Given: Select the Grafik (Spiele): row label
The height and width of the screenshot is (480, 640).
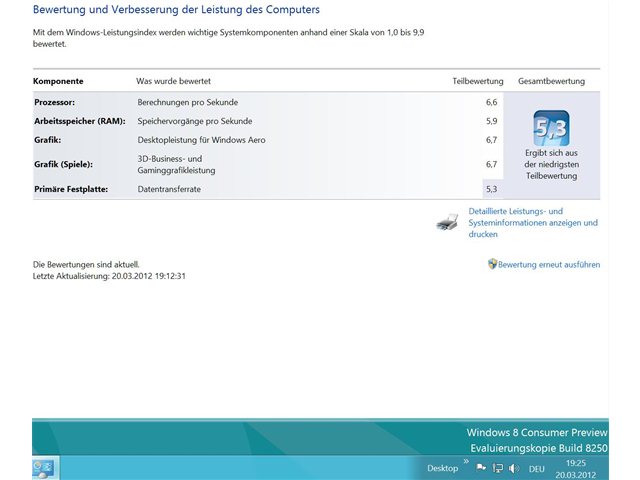Looking at the screenshot, I should tap(63, 164).
